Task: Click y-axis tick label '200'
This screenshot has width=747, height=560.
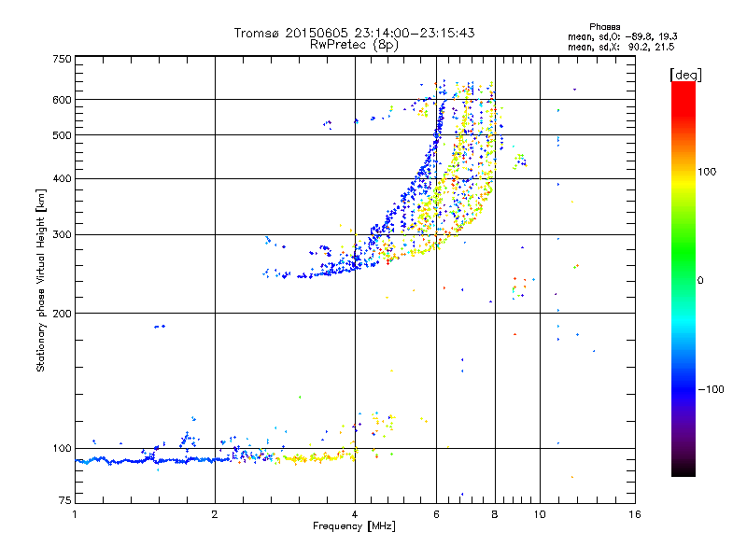Action: (x=62, y=314)
